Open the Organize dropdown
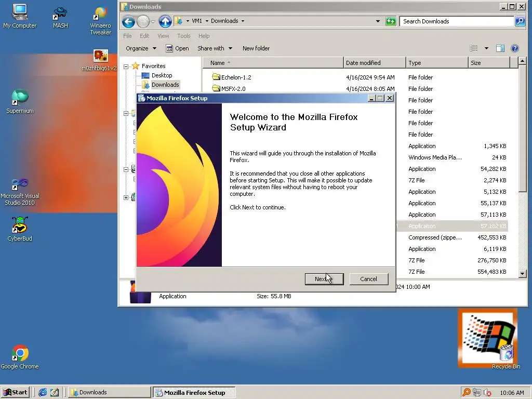Viewport: 532px width, 399px height. click(141, 48)
